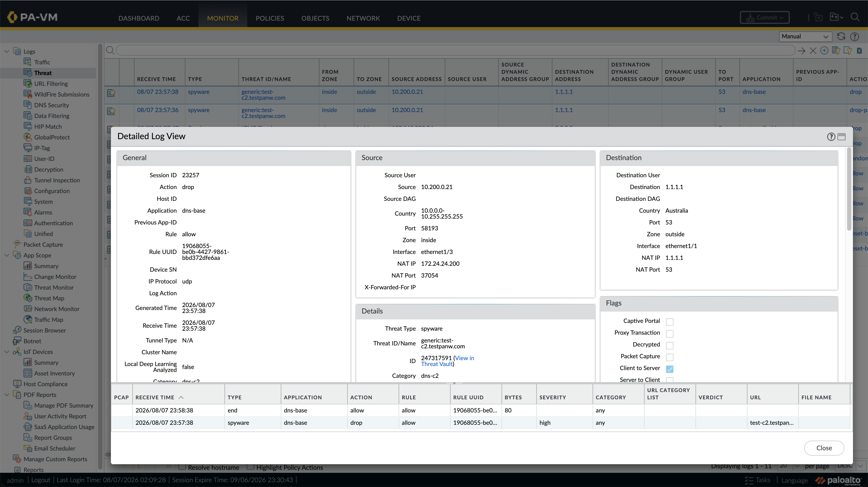868x487 pixels.
Task: Open the spyware link in first threat row
Action: pos(199,92)
